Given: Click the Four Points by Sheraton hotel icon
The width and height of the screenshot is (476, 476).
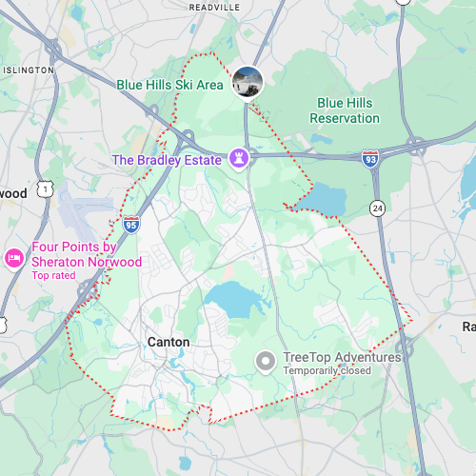Looking at the screenshot, I should pyautogui.click(x=14, y=259).
